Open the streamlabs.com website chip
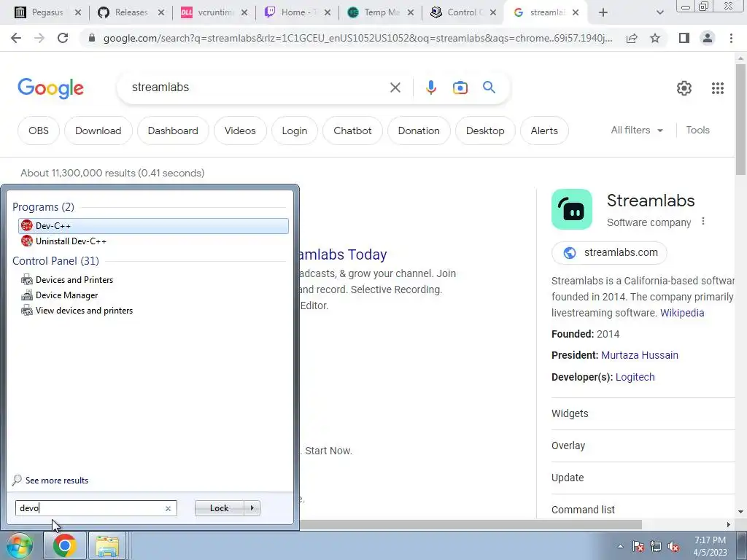 (x=609, y=252)
